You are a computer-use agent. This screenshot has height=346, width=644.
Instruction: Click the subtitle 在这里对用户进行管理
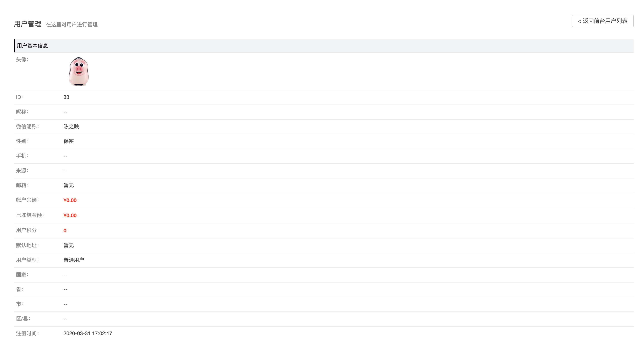(x=72, y=24)
